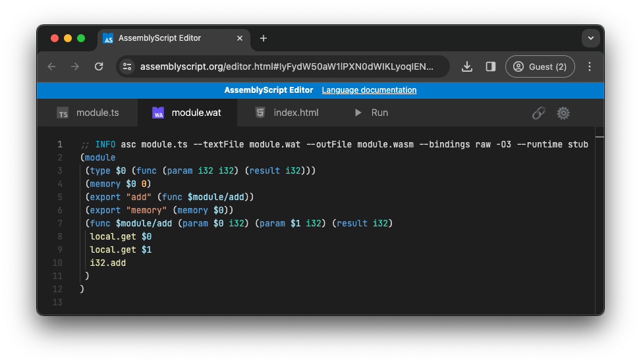Screen dimensions: 641x364
Task: Click the download icon in browser toolbar
Action: point(467,66)
